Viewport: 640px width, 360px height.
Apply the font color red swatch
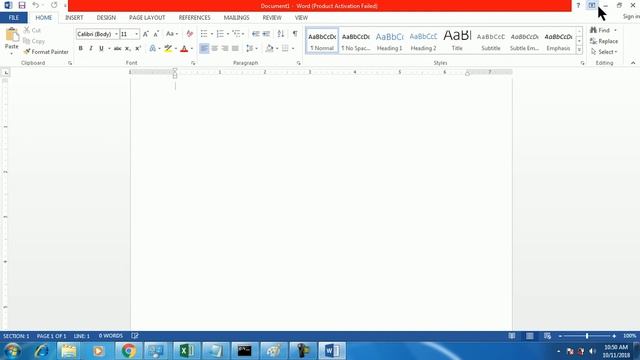point(184,49)
